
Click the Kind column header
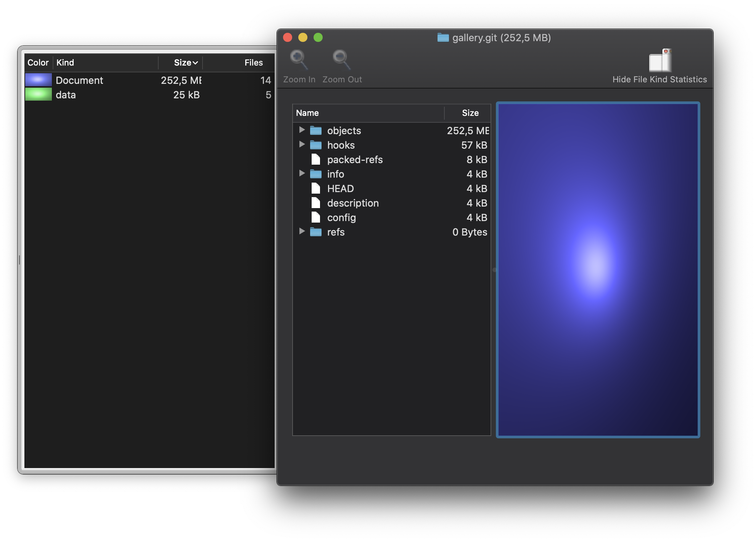tap(65, 63)
